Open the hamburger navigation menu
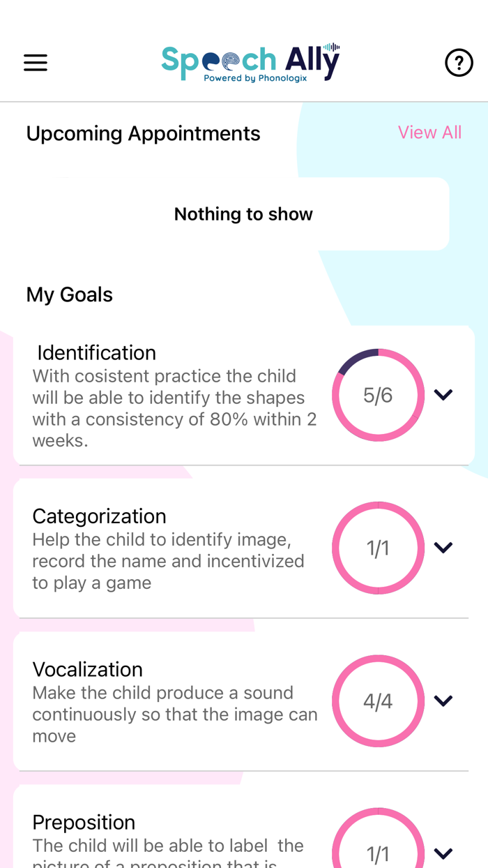This screenshot has height=868, width=488. click(34, 62)
